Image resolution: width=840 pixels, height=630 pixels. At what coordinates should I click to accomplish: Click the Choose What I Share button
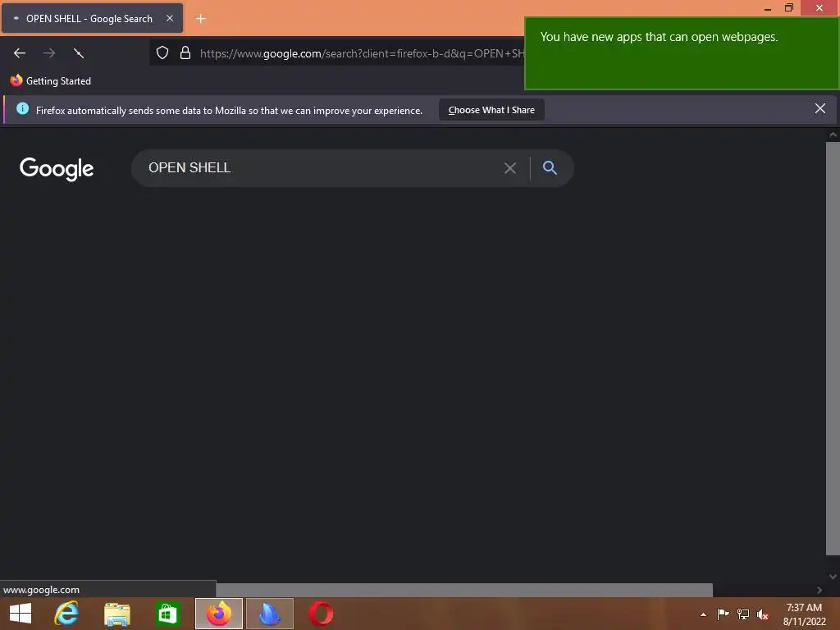coord(491,110)
